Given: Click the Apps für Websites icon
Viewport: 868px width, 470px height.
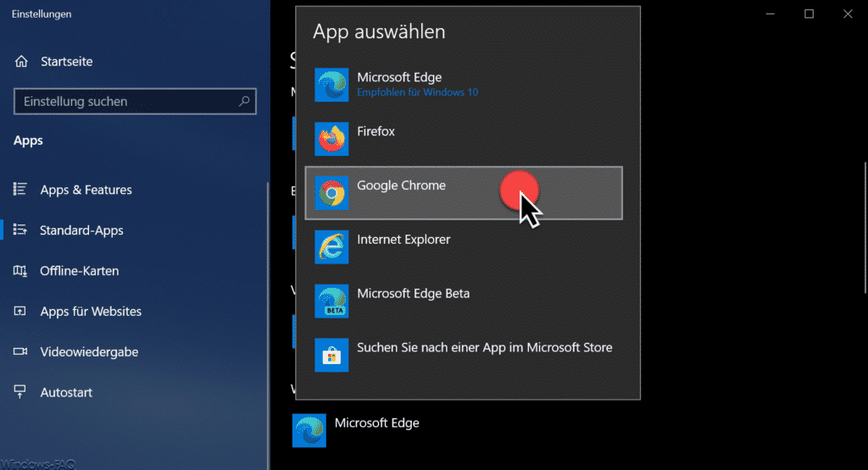Looking at the screenshot, I should pos(20,311).
